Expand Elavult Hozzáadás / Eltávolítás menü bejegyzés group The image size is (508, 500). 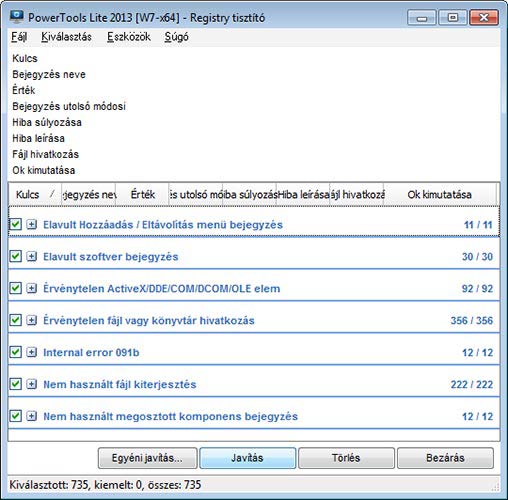tap(32, 224)
